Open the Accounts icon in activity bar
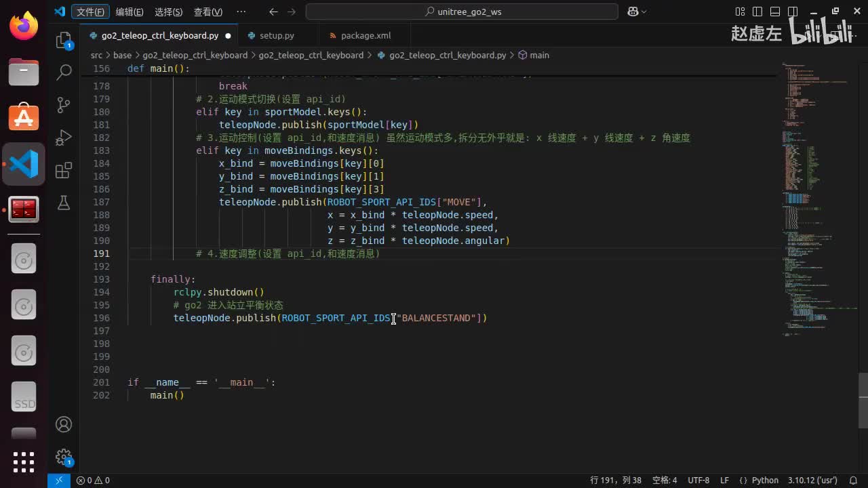Viewport: 868px width, 488px height. click(64, 424)
